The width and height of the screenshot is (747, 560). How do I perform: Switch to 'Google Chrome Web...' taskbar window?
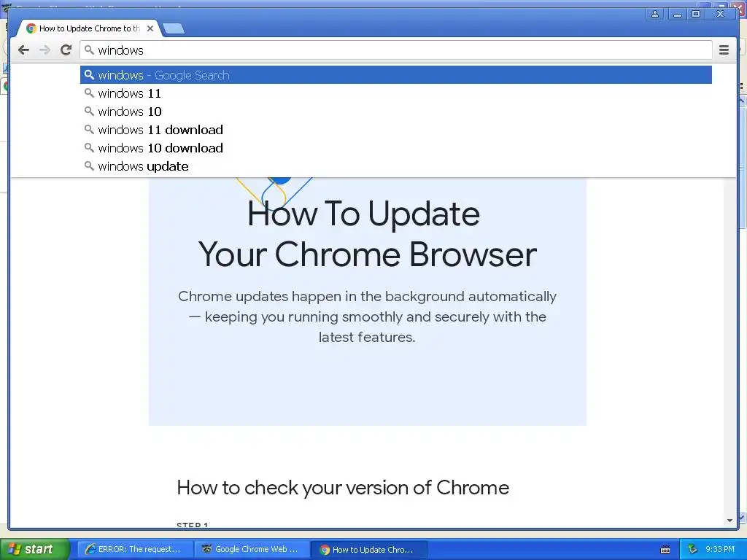click(x=252, y=549)
